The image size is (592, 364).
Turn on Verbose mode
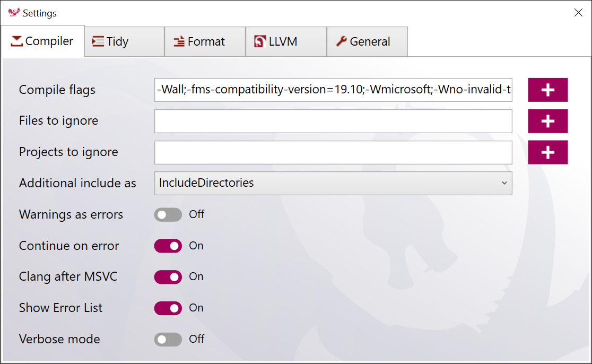pos(168,340)
